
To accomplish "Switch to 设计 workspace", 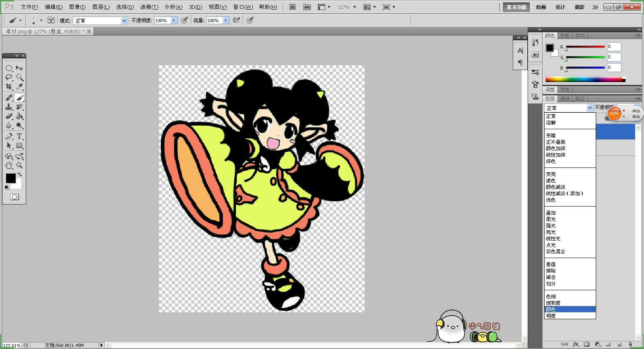I will tap(560, 7).
